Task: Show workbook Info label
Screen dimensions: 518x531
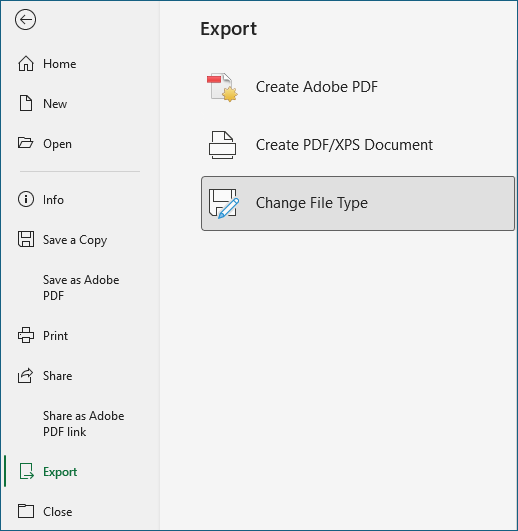Action: [x=53, y=200]
